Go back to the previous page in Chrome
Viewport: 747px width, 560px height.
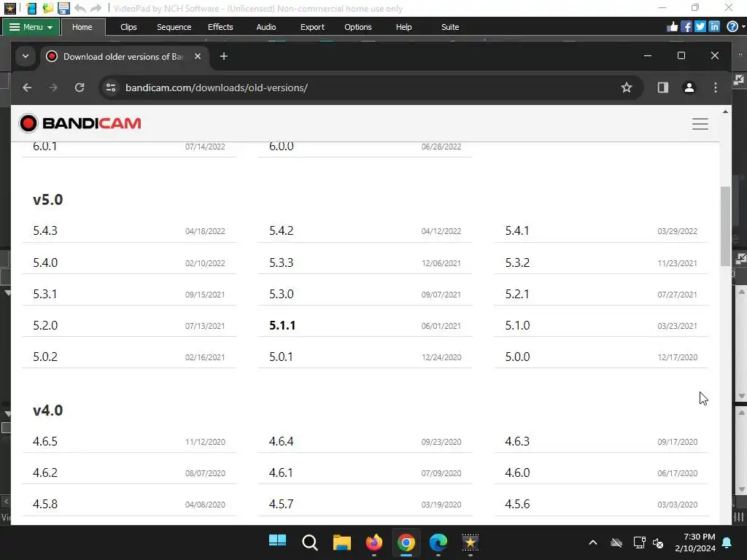(27, 87)
